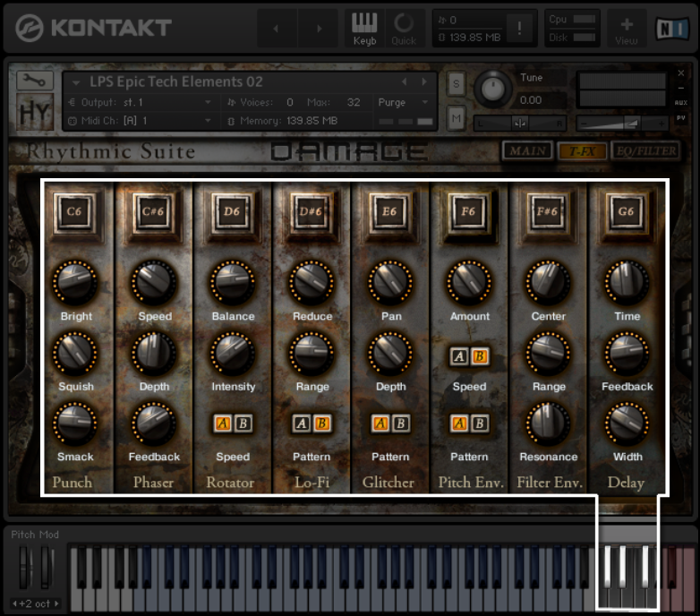Open the Output st. 1 dropdown
The width and height of the screenshot is (700, 616).
[139, 102]
